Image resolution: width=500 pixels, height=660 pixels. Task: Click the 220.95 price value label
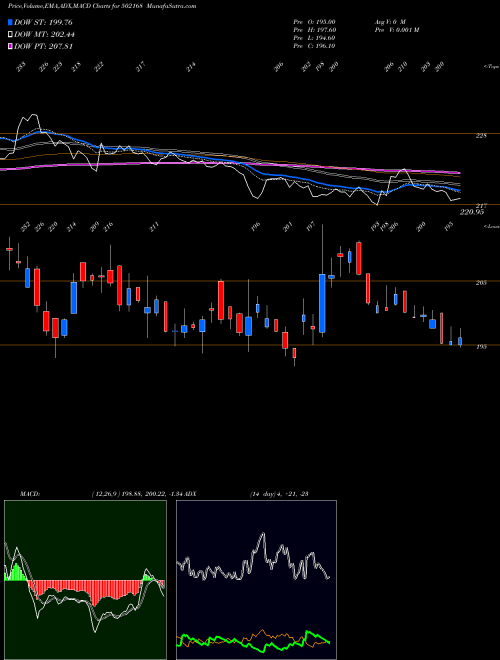pyautogui.click(x=472, y=213)
